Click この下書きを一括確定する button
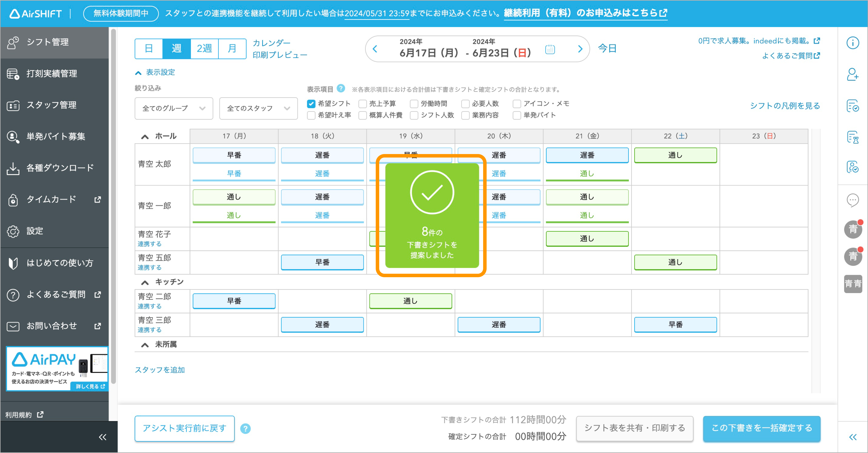 pos(762,428)
